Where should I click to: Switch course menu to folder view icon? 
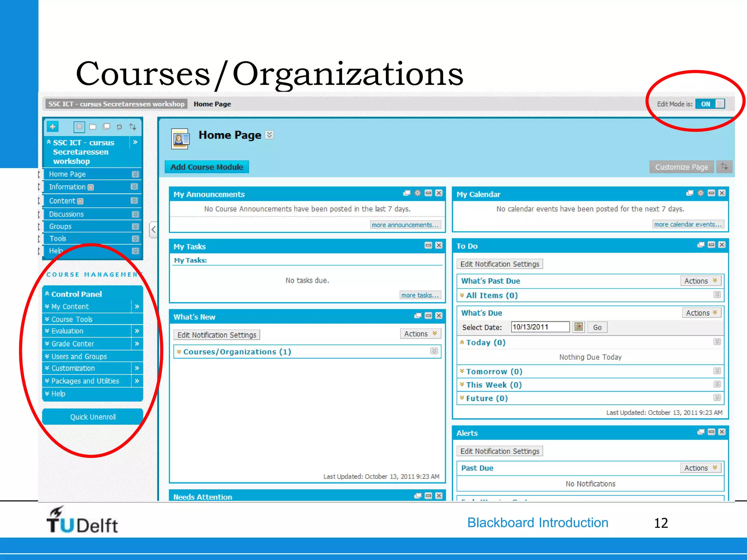pyautogui.click(x=93, y=127)
